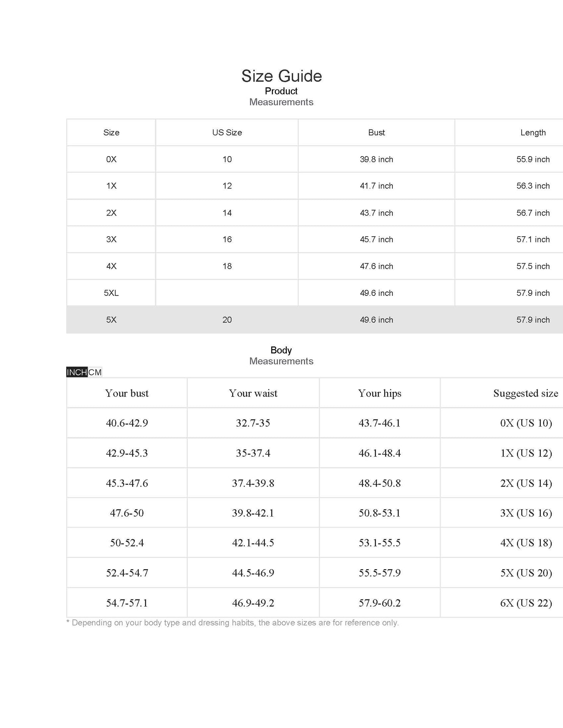This screenshot has height=728, width=563.
Task: Select the 42.1-44.5 waist range cell
Action: tap(253, 543)
